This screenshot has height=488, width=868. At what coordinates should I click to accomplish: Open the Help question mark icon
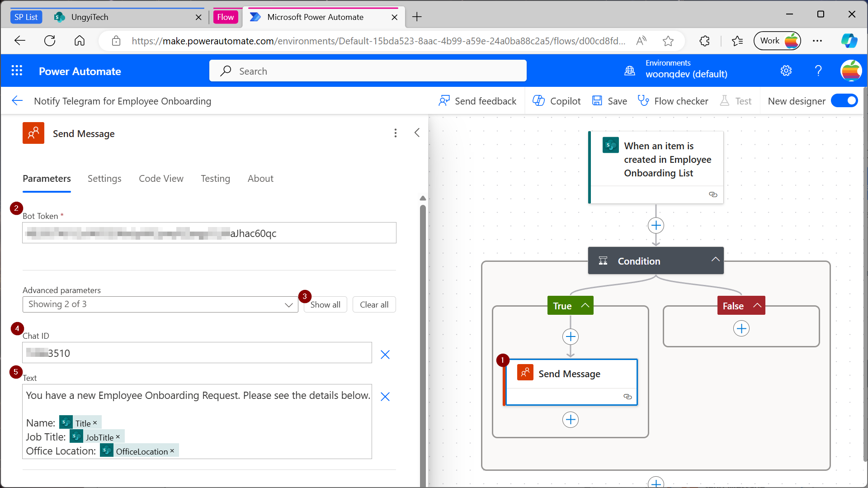(x=818, y=71)
